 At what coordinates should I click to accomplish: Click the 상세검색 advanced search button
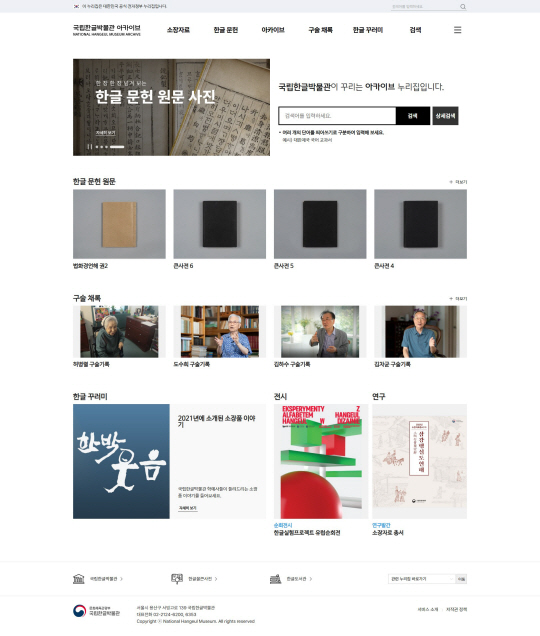(445, 116)
